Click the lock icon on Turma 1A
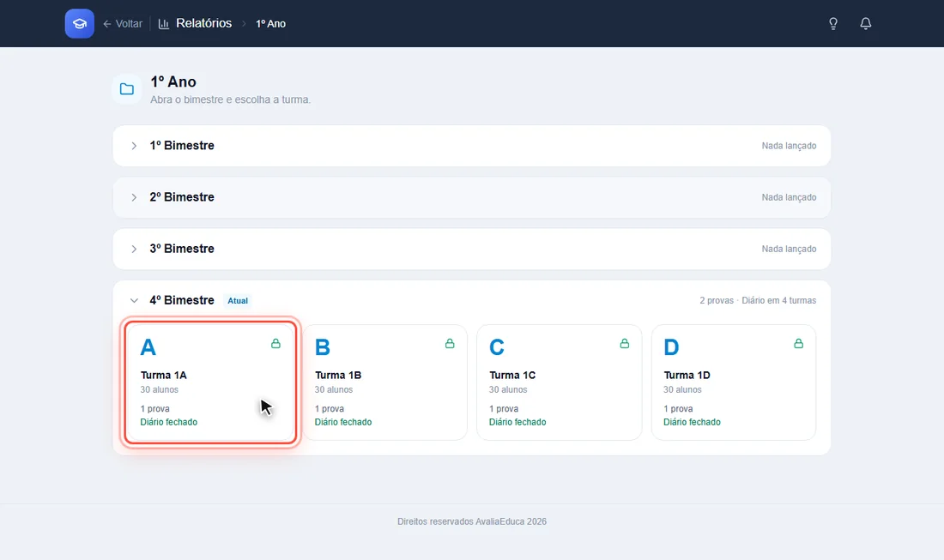 coord(275,343)
